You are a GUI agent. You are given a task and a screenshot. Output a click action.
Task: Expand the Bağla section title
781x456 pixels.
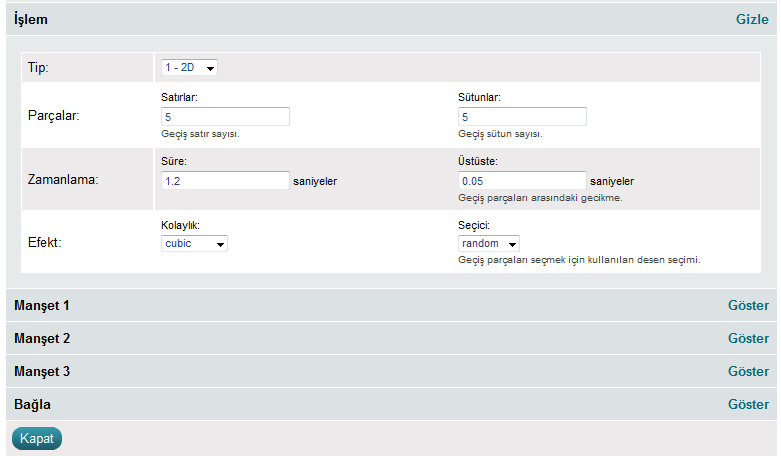(x=32, y=404)
